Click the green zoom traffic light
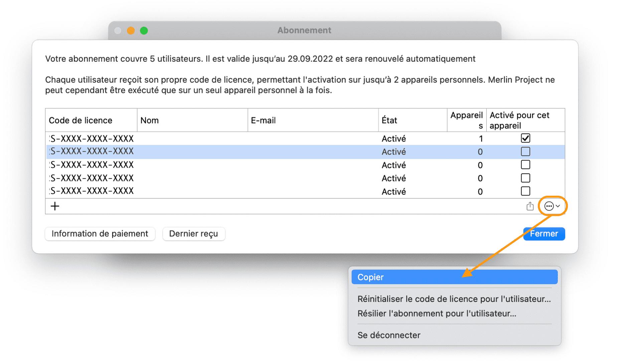628x364 pixels. tap(144, 30)
